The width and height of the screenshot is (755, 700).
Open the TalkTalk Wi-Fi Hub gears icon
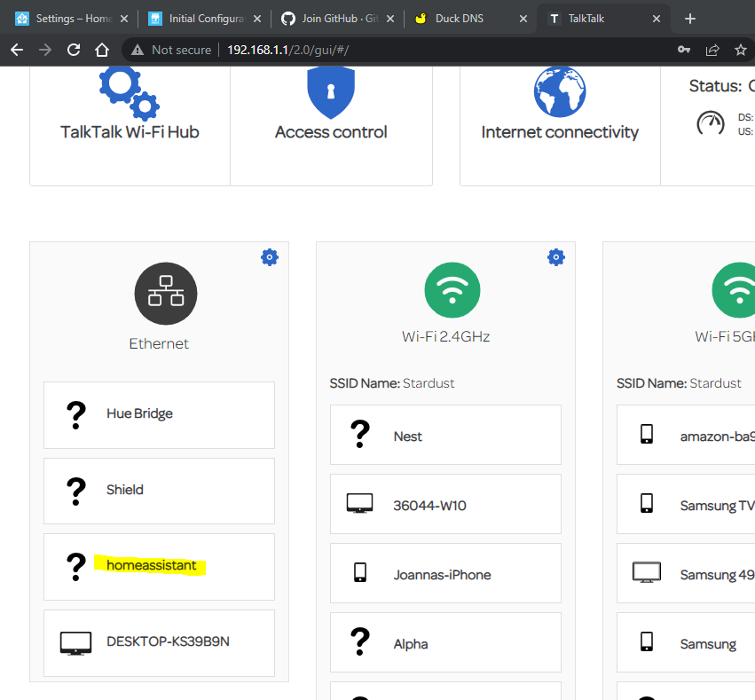coord(129,93)
